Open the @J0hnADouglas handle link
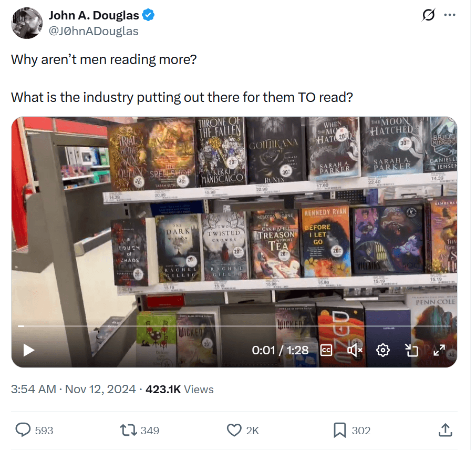The image size is (476, 450). (x=94, y=32)
